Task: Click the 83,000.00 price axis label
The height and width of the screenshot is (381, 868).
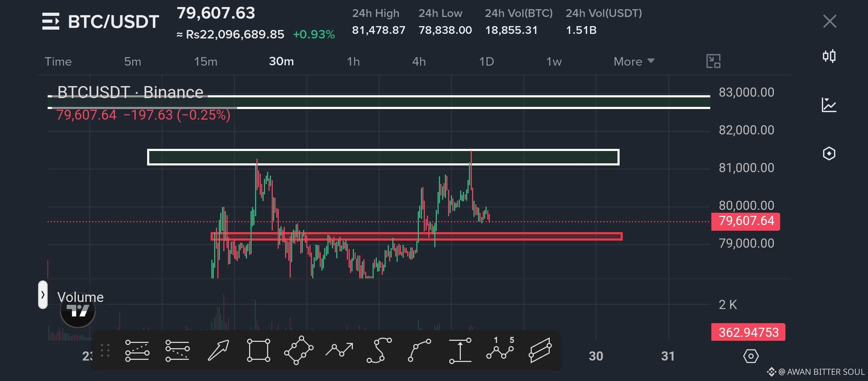Action: pos(747,92)
